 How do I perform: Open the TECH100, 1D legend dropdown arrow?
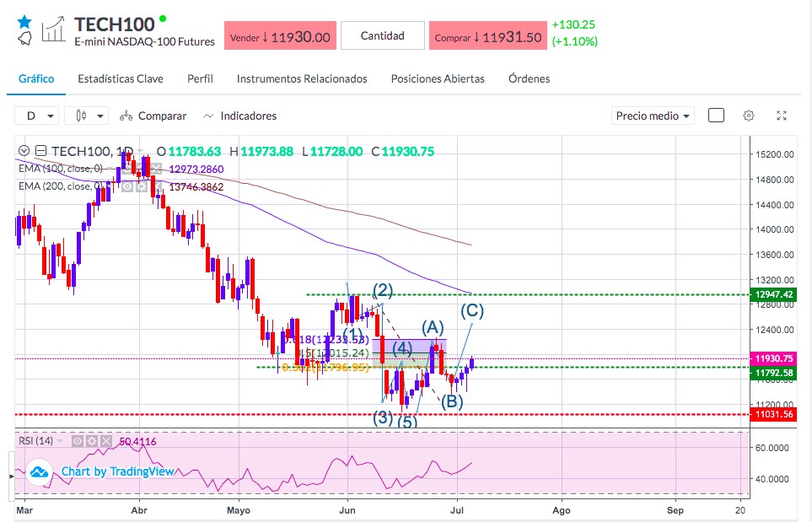point(140,152)
